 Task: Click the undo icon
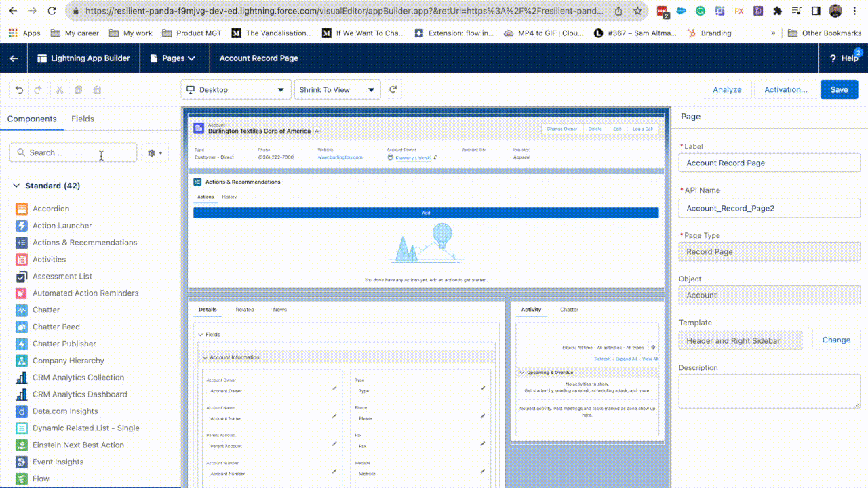point(19,89)
